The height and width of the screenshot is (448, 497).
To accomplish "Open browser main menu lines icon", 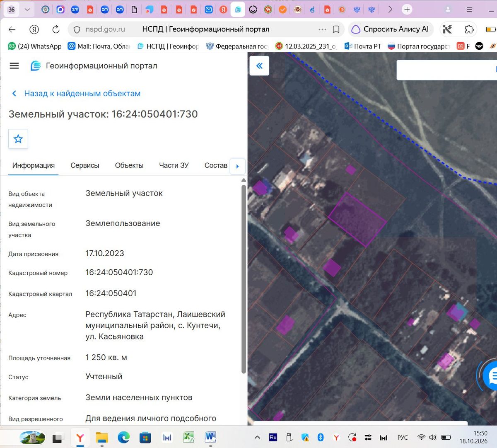I will (469, 9).
